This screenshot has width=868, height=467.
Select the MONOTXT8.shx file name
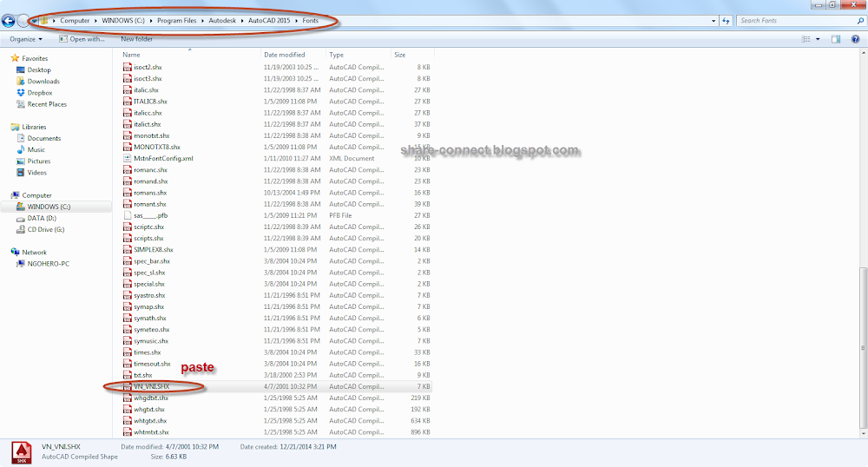[157, 148]
